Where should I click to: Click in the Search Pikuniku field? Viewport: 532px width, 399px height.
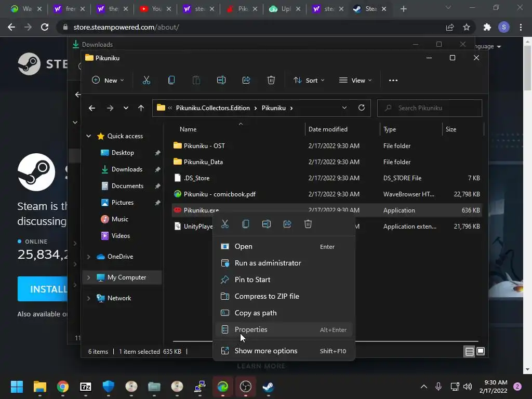coord(430,108)
